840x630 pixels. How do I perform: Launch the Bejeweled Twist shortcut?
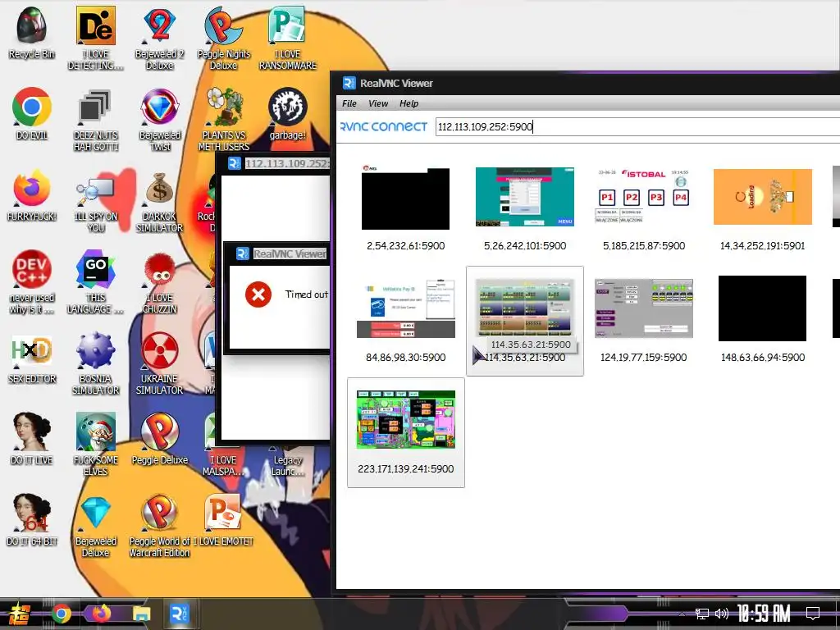pos(160,107)
